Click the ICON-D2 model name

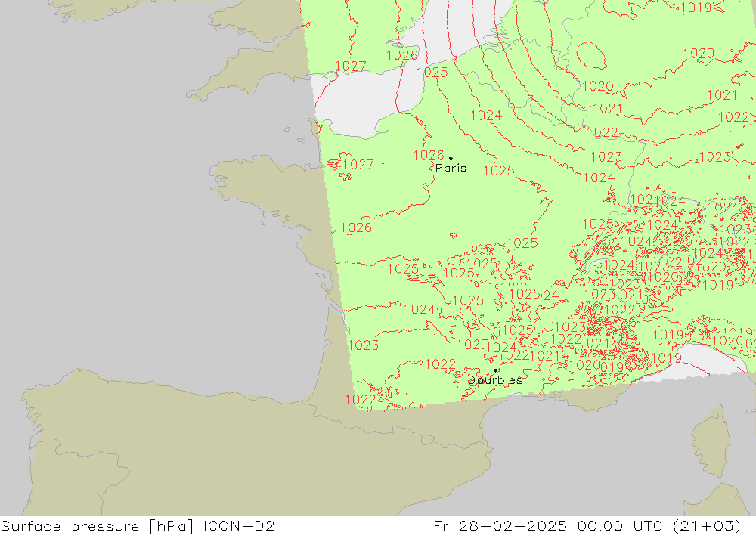pyautogui.click(x=239, y=525)
